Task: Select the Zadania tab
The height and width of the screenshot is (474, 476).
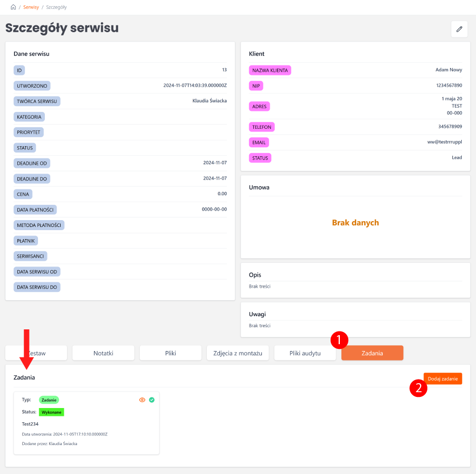Action: (x=372, y=353)
